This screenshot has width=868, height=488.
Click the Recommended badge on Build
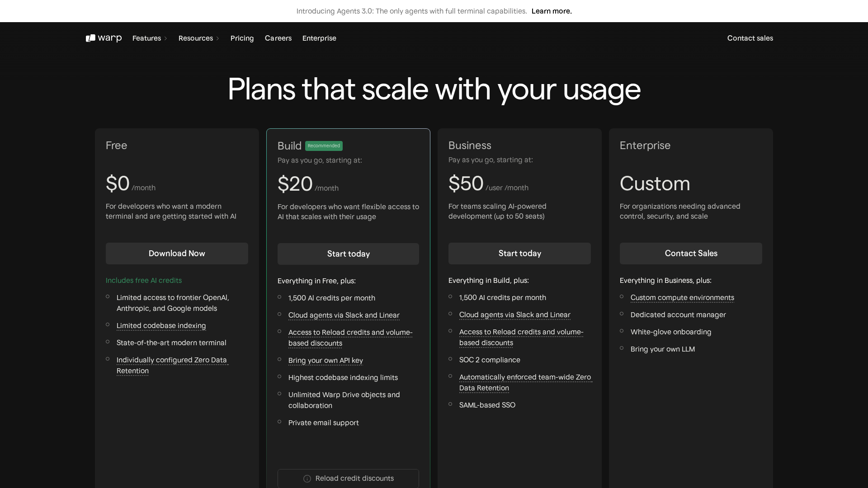(x=324, y=145)
